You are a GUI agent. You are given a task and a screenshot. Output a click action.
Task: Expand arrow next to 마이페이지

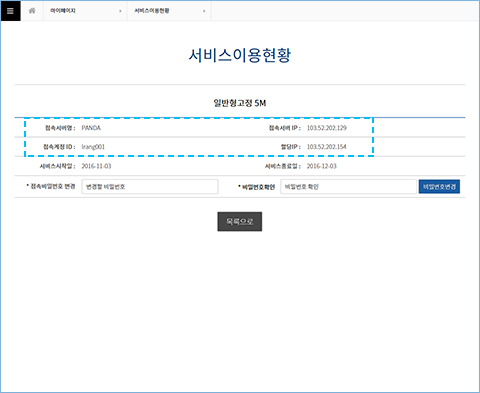pyautogui.click(x=120, y=11)
